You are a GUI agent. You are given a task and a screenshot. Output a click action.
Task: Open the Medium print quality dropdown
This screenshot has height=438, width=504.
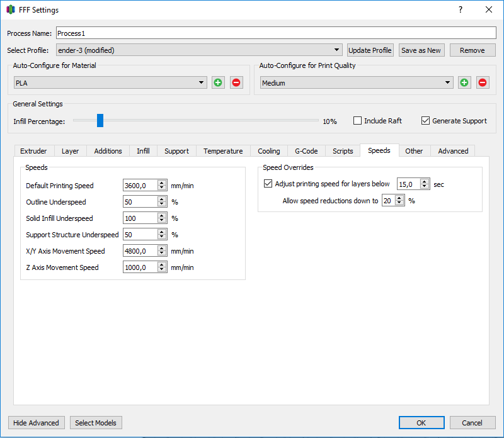[x=357, y=83]
